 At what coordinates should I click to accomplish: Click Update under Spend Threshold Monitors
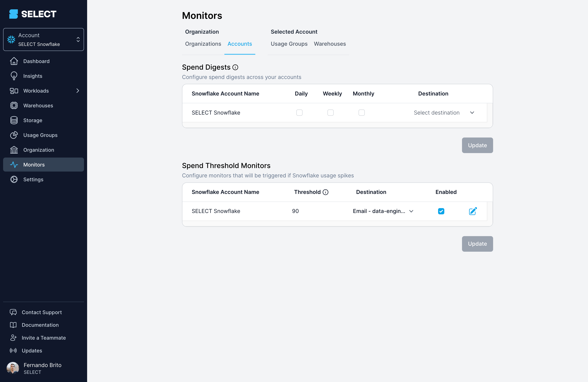coord(477,244)
